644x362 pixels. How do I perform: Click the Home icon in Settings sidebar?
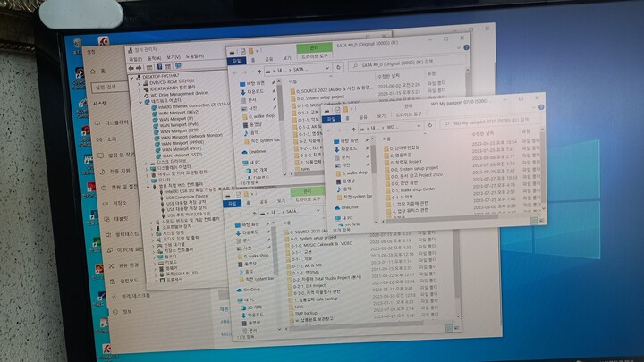coord(93,72)
